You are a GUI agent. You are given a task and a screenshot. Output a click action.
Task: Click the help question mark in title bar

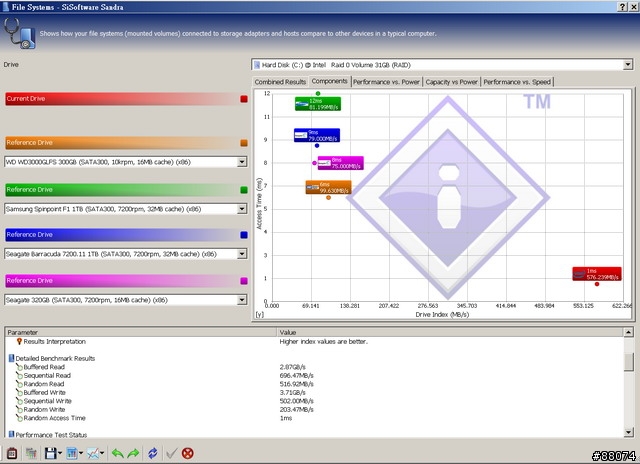pyautogui.click(x=620, y=7)
